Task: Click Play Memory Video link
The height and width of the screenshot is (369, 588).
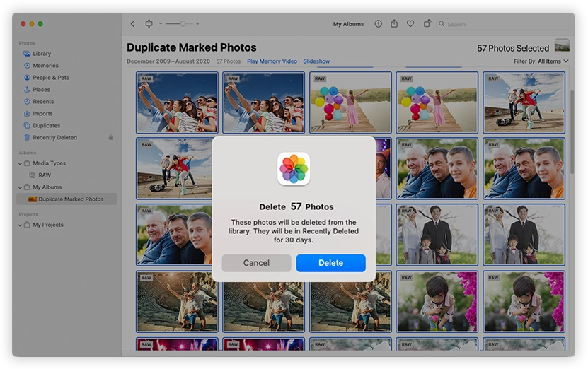Action: [272, 61]
